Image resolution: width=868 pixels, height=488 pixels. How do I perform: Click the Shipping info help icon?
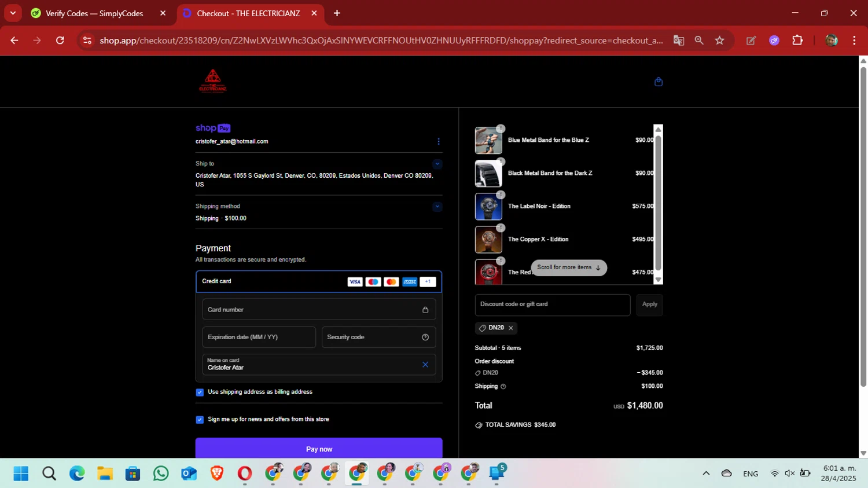point(503,387)
